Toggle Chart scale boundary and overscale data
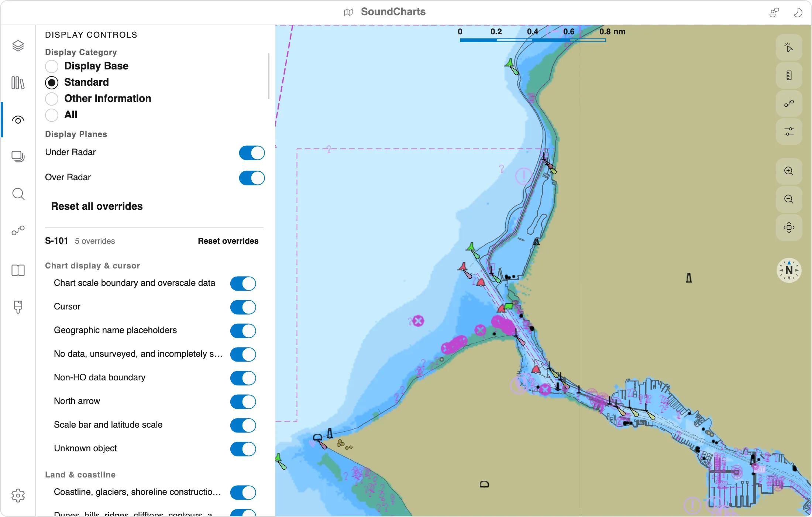Viewport: 812px width, 517px height. (x=243, y=284)
